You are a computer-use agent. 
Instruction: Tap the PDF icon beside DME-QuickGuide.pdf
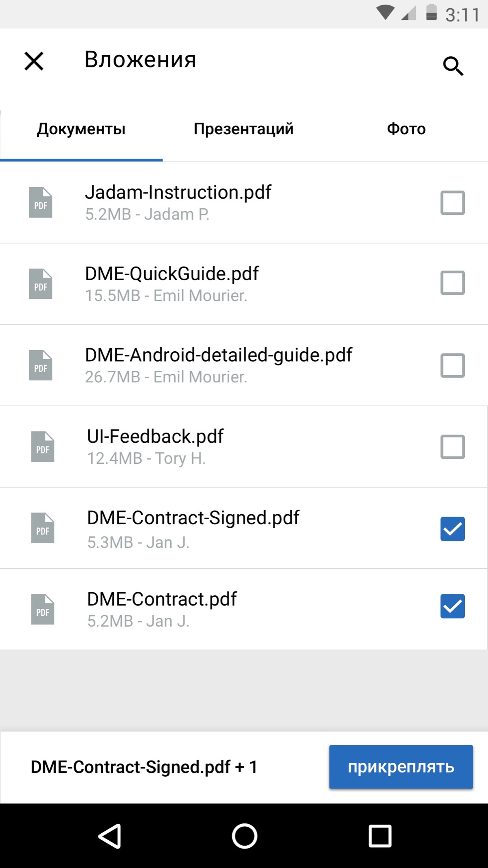[40, 284]
